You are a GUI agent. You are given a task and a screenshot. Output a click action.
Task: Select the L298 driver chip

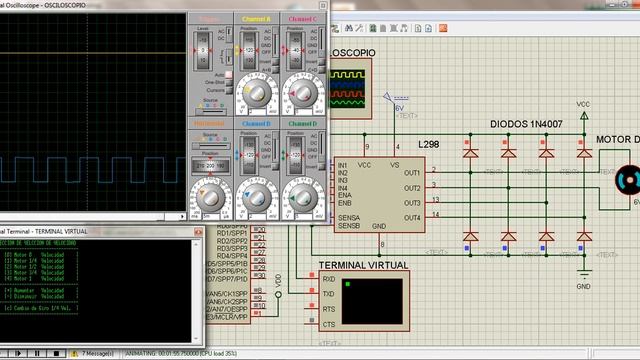click(x=379, y=195)
